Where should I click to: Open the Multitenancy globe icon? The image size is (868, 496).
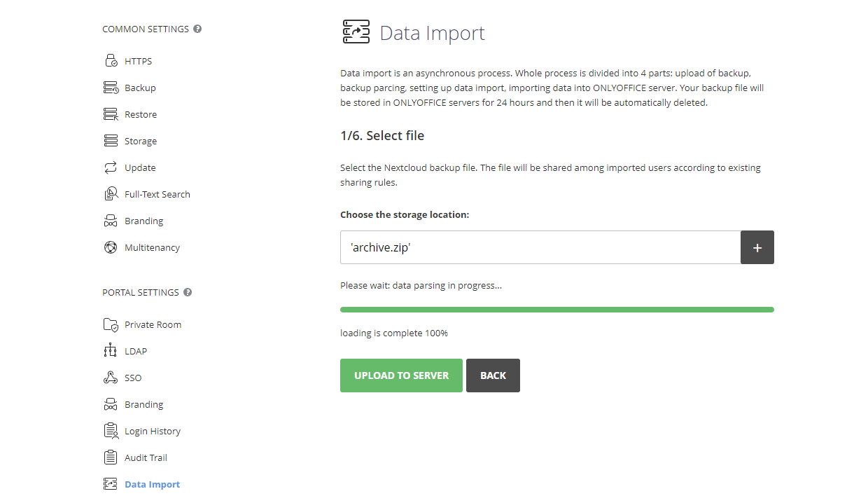pos(111,247)
